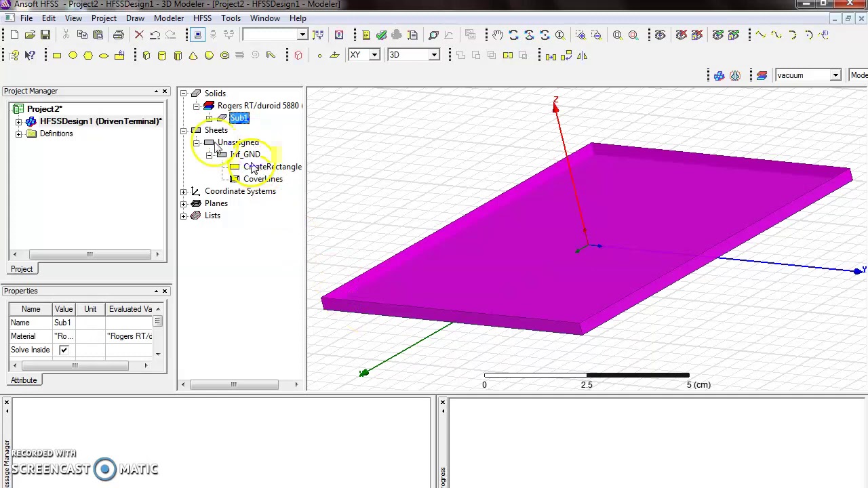Select the Draw regular polygon tool
The image size is (868, 488).
pyautogui.click(x=88, y=56)
